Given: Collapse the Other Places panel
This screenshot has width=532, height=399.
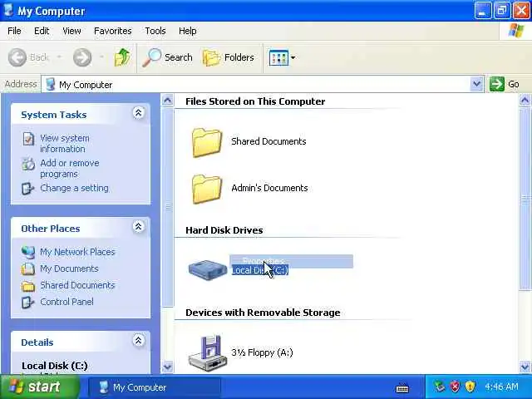Looking at the screenshot, I should tap(138, 227).
